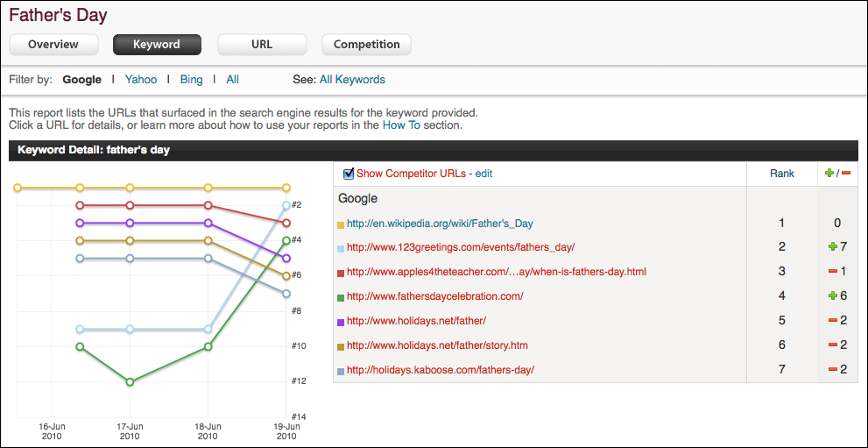Click the green swatch beside fathersdaycelebration.com

pos(341,297)
